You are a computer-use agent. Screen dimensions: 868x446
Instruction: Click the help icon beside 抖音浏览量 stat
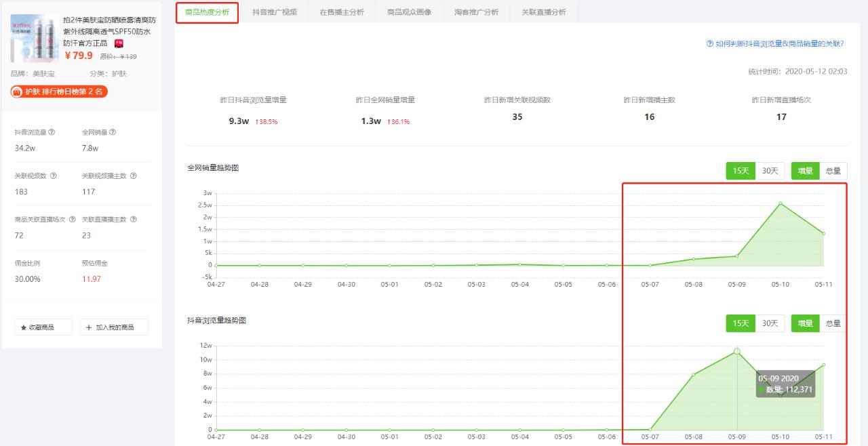[53, 132]
